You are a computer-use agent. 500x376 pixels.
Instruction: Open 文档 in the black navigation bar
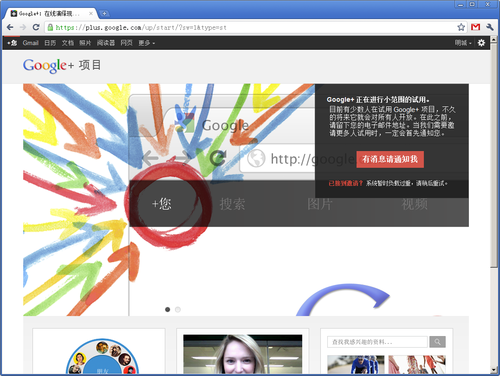click(68, 43)
